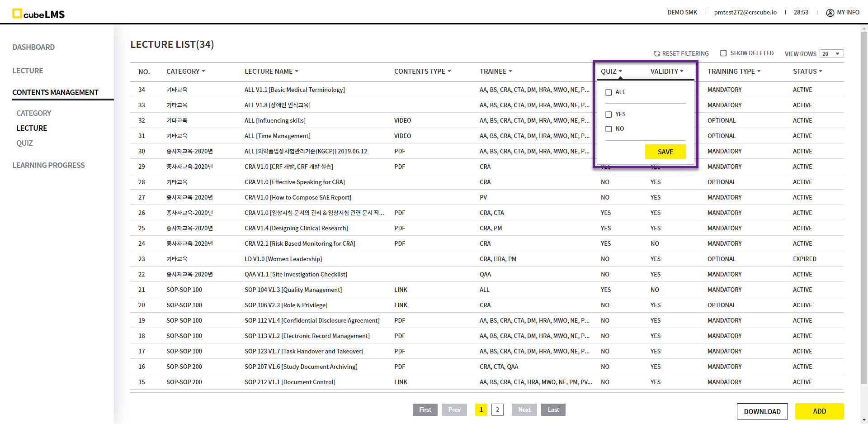Check the YES quiz filter option
The width and height of the screenshot is (868, 424).
(609, 114)
